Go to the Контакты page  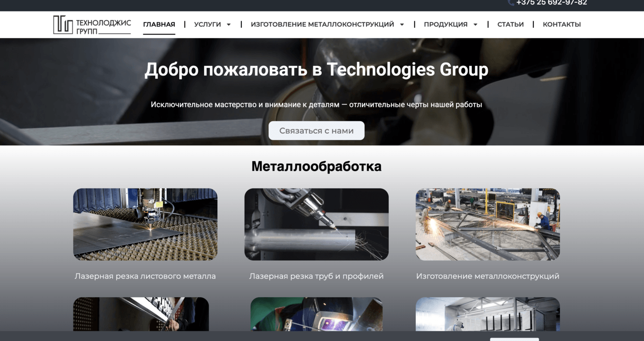coord(562,25)
